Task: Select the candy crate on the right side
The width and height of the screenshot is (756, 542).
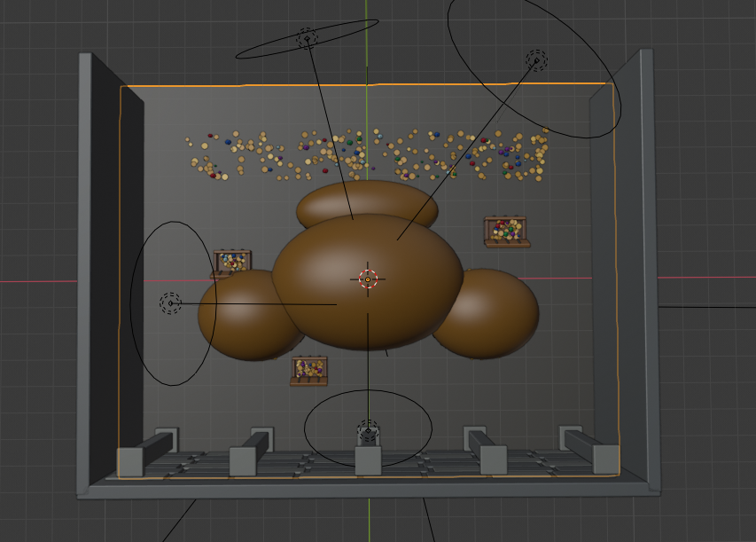Action: (x=506, y=232)
